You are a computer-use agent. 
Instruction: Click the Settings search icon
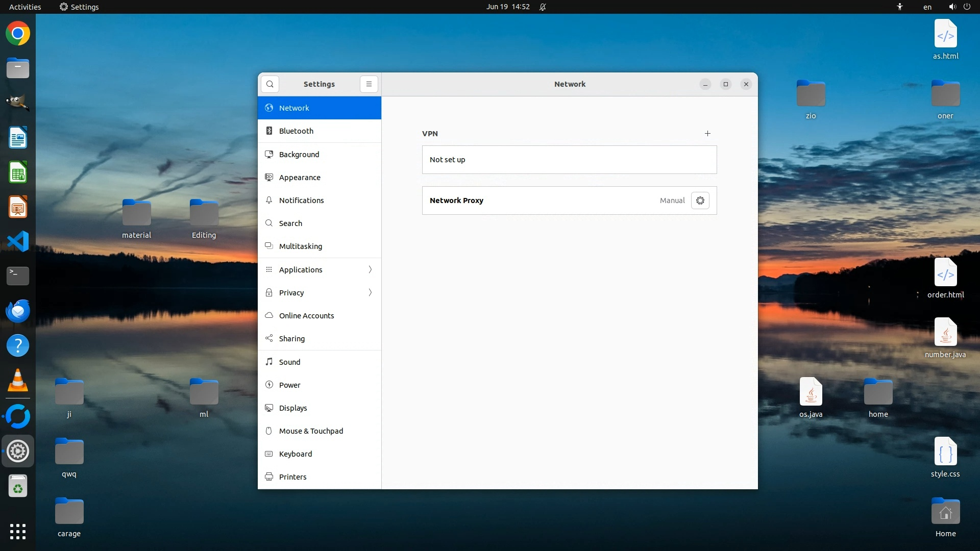[x=270, y=84]
